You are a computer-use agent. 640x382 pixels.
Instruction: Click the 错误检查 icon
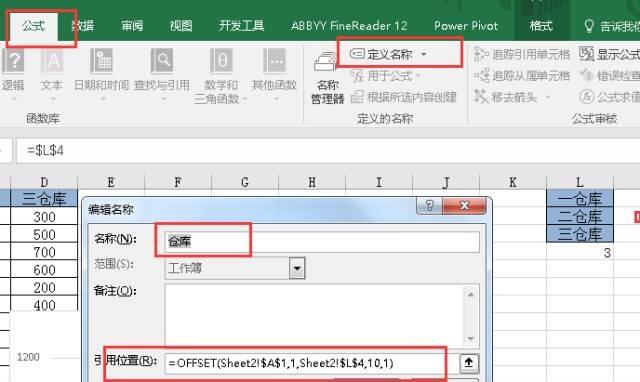pos(587,76)
